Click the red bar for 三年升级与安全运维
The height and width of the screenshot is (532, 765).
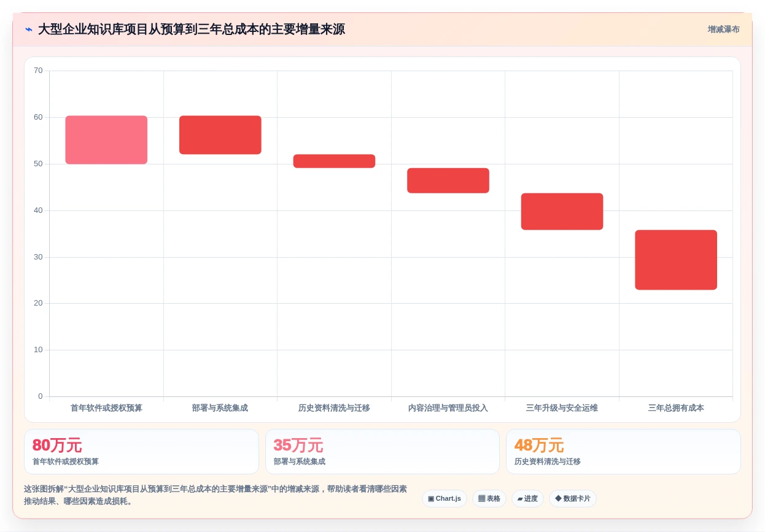coord(562,212)
